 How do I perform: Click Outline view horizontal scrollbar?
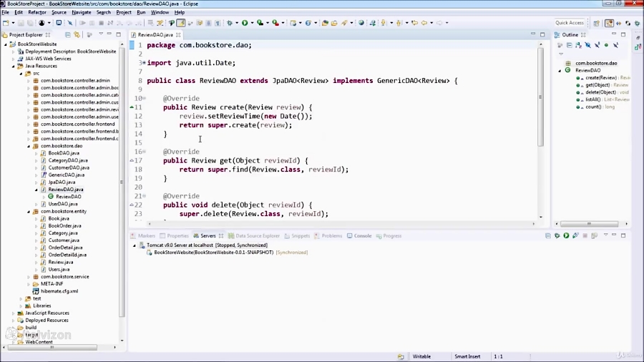pos(590,224)
